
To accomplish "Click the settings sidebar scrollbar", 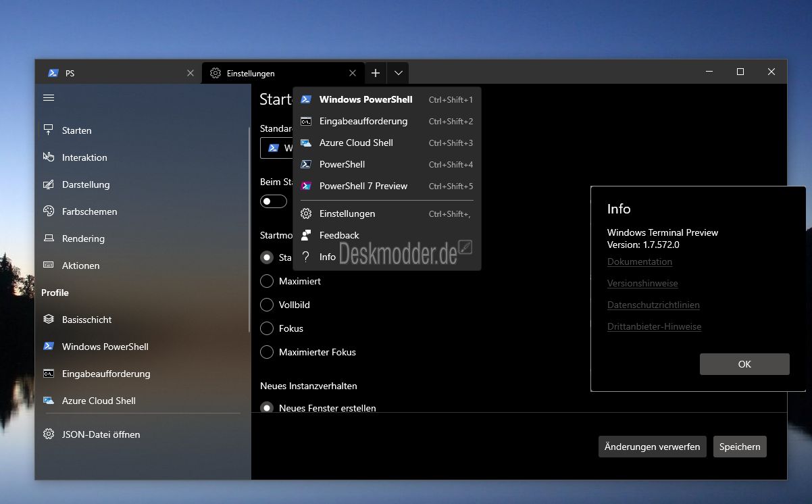I will pyautogui.click(x=249, y=230).
